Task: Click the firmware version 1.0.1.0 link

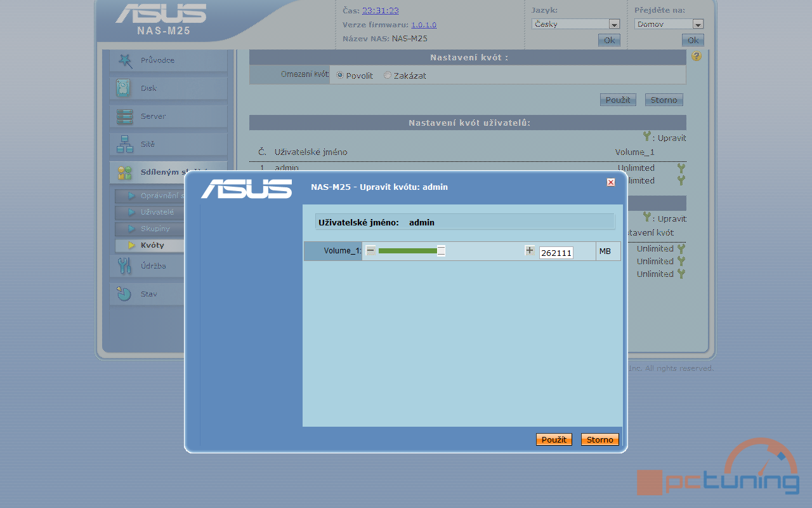Action: [424, 25]
